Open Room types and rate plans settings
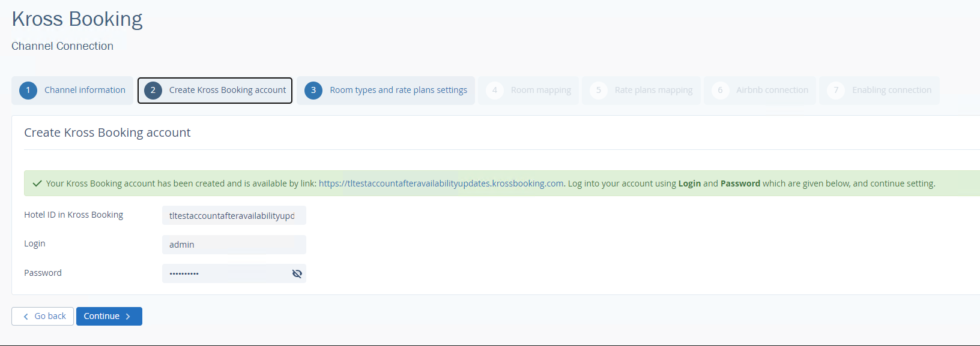 pos(386,91)
